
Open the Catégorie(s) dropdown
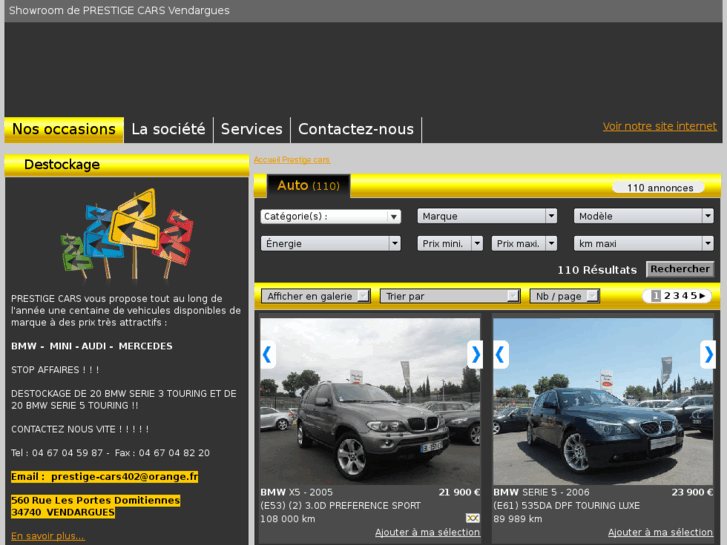click(x=331, y=217)
